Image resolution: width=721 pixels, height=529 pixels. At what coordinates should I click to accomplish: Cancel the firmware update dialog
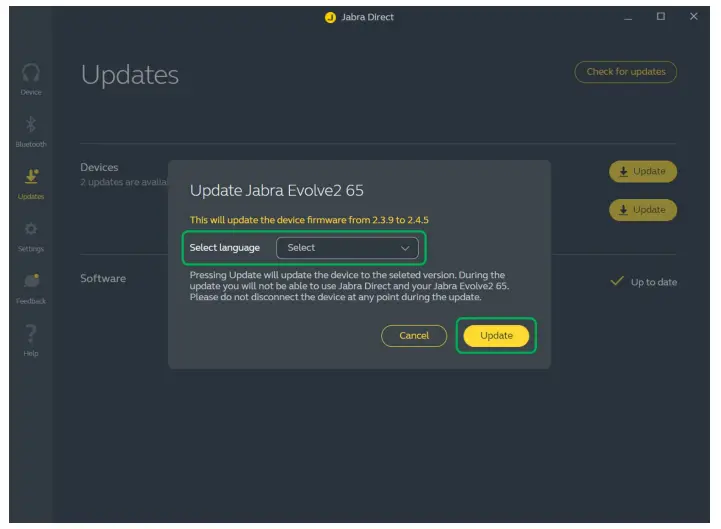point(414,336)
